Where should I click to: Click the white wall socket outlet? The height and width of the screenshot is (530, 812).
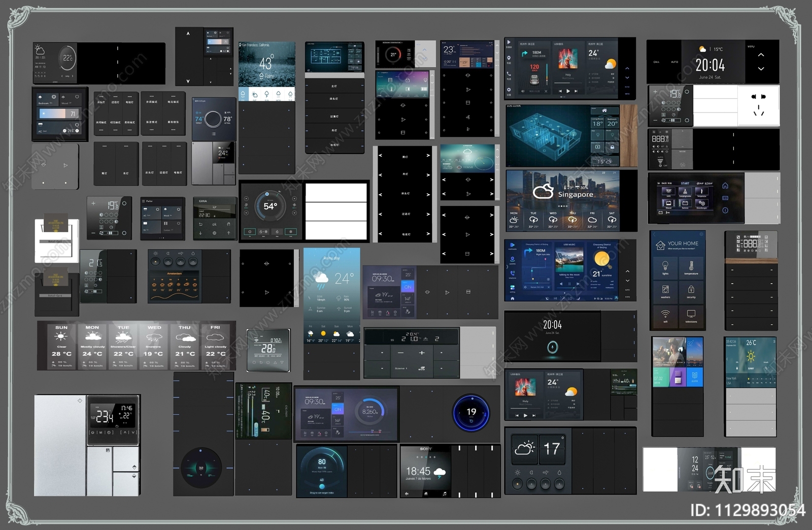click(x=759, y=105)
